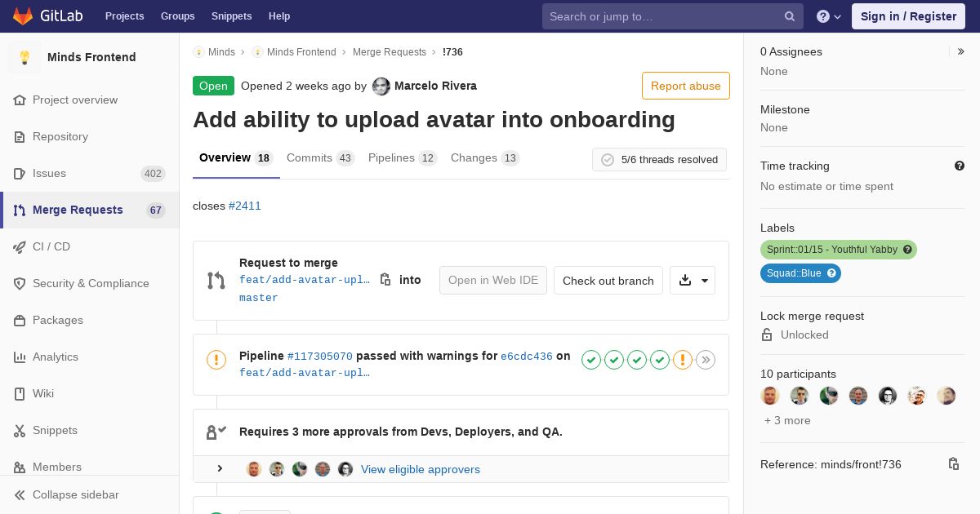Viewport: 980px width, 514px height.
Task: Open third passed pipeline stage
Action: 637,360
